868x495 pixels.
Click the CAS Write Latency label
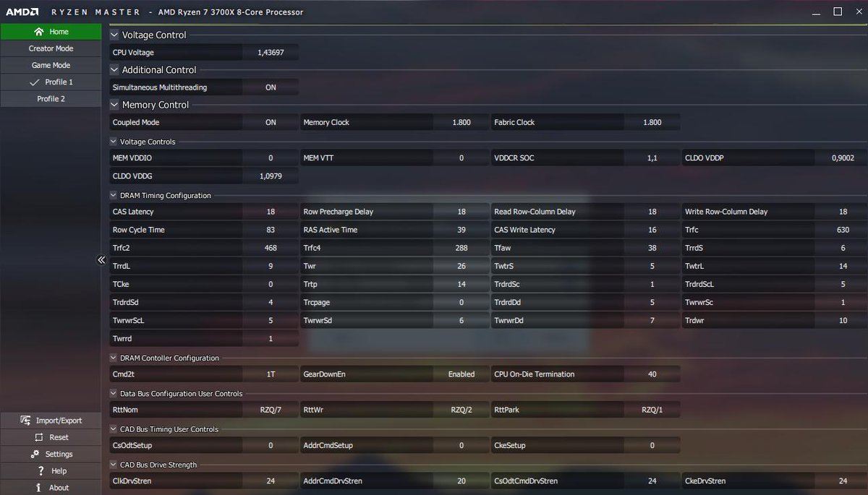point(524,230)
